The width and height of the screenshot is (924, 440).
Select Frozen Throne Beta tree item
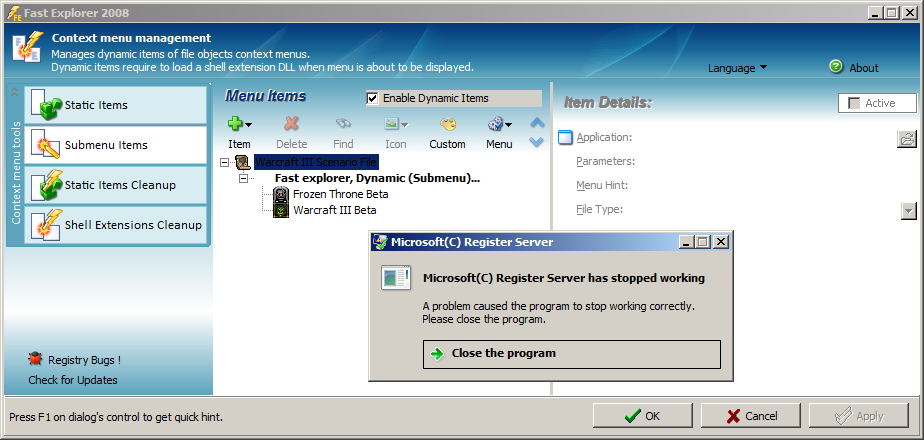[341, 194]
